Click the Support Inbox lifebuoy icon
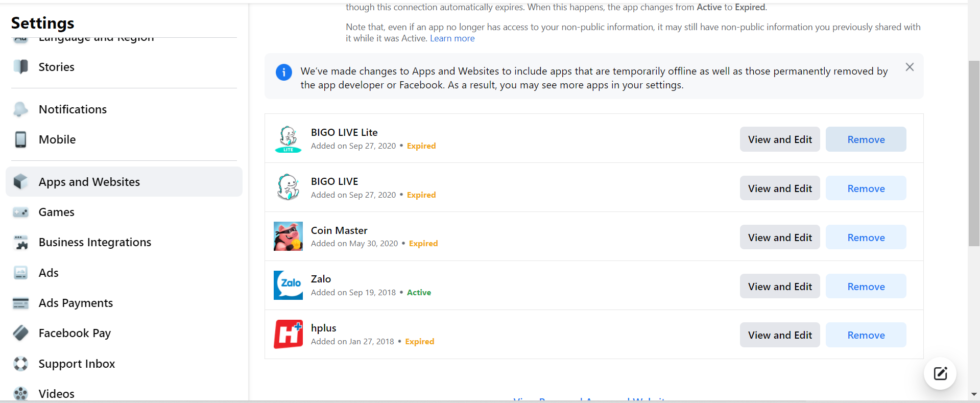 [x=21, y=364]
